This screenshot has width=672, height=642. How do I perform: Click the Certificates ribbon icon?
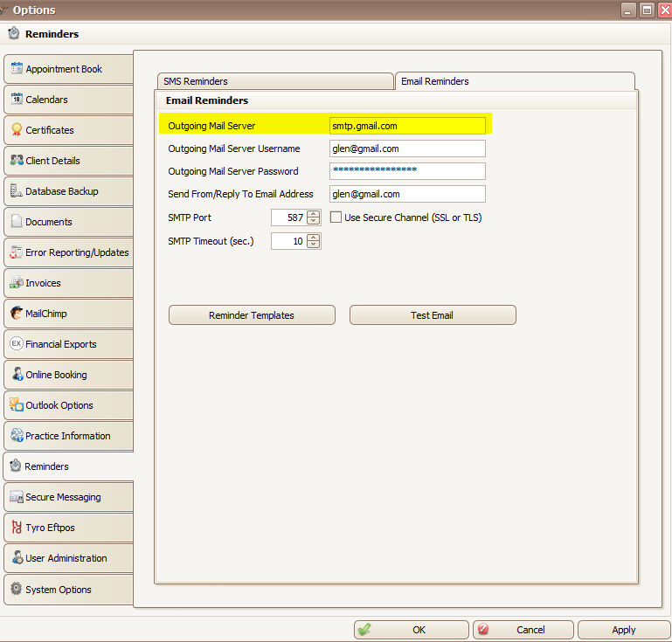click(17, 129)
